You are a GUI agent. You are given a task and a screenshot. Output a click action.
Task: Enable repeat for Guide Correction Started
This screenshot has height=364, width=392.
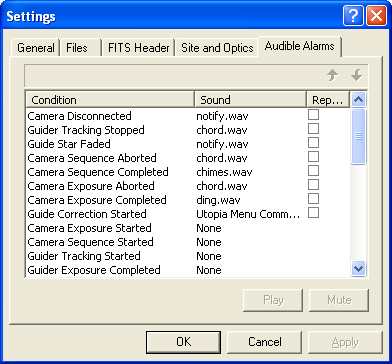pyautogui.click(x=313, y=213)
